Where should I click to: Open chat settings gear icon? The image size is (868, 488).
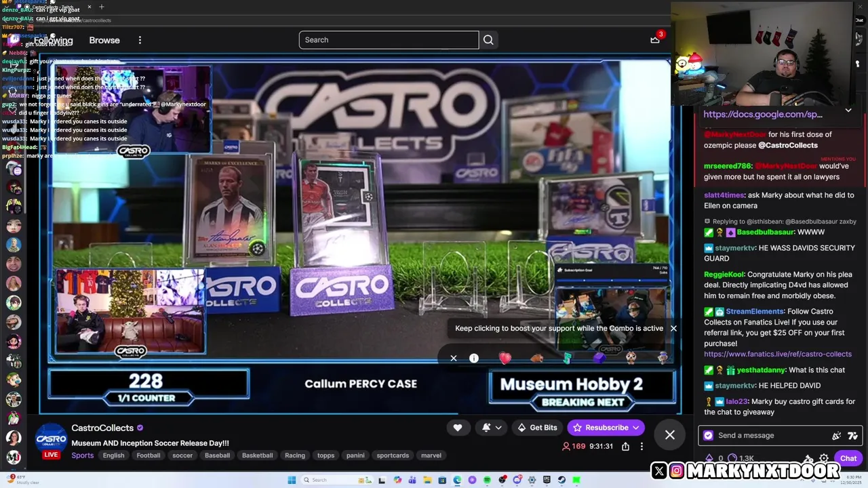tap(824, 458)
